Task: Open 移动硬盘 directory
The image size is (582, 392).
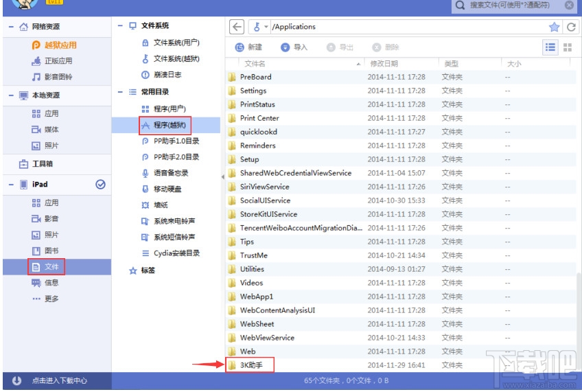Action: (161, 189)
